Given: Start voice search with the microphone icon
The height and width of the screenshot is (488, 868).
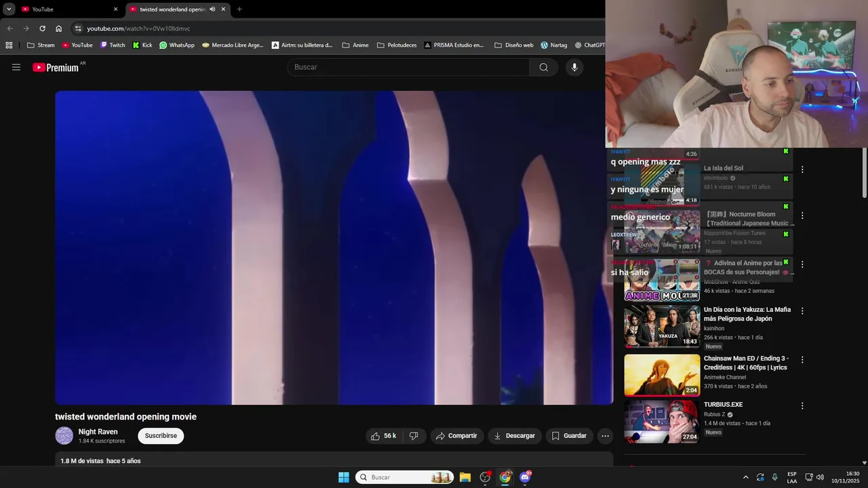Looking at the screenshot, I should point(574,67).
